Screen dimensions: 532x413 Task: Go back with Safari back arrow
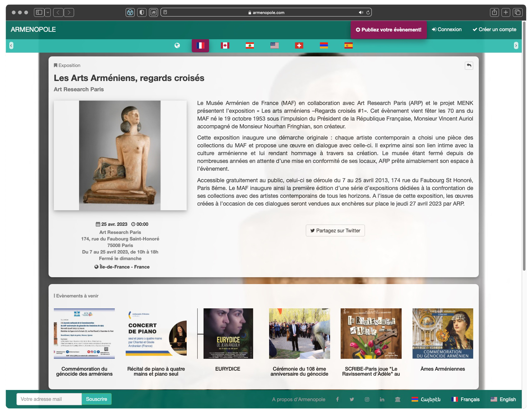click(x=58, y=12)
